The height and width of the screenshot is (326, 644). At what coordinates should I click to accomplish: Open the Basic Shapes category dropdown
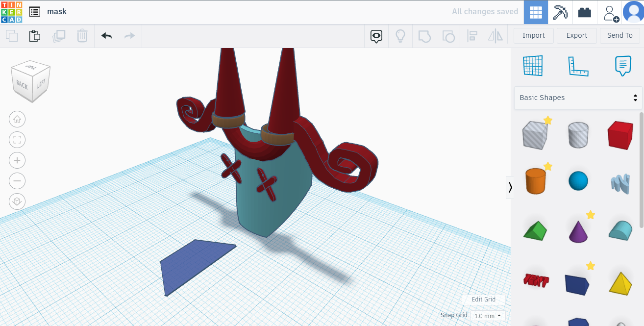[578, 98]
